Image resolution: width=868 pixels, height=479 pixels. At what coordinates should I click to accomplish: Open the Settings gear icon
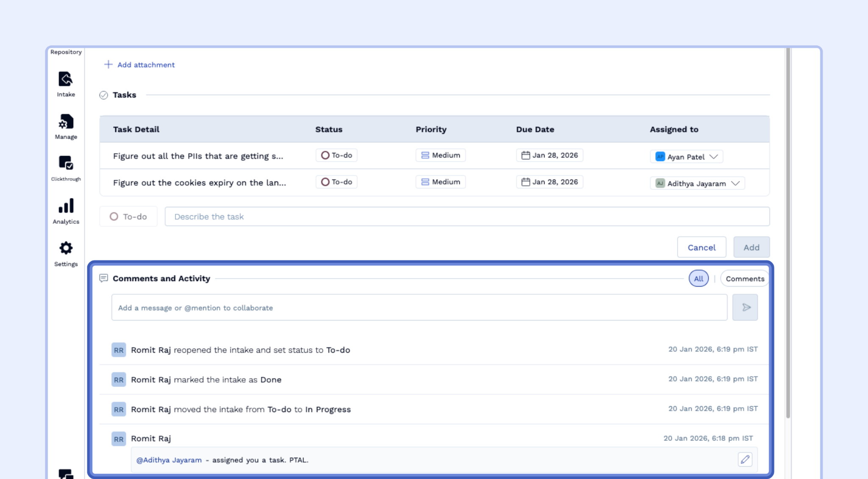(66, 248)
